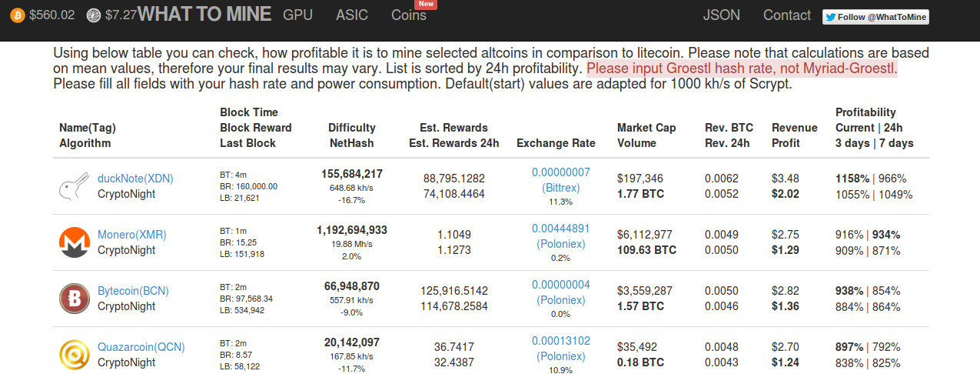Image resolution: width=980 pixels, height=374 pixels.
Task: Open the JSON page
Action: pyautogui.click(x=722, y=15)
